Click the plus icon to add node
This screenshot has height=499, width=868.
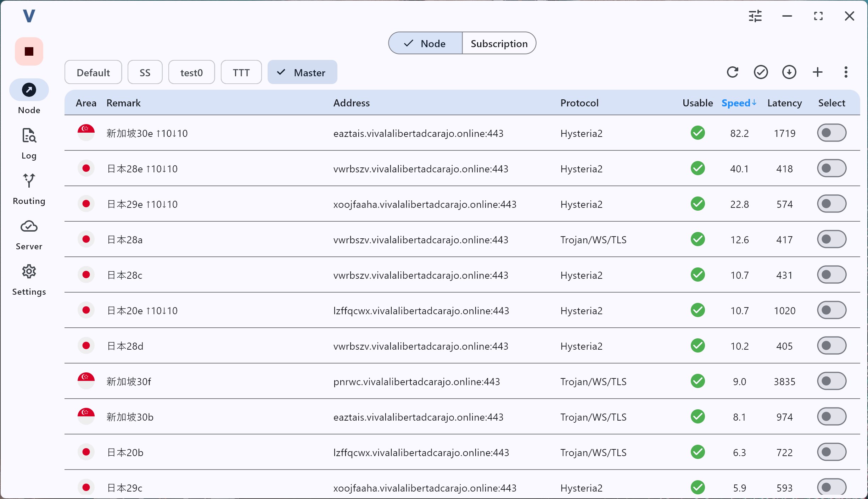click(x=818, y=72)
